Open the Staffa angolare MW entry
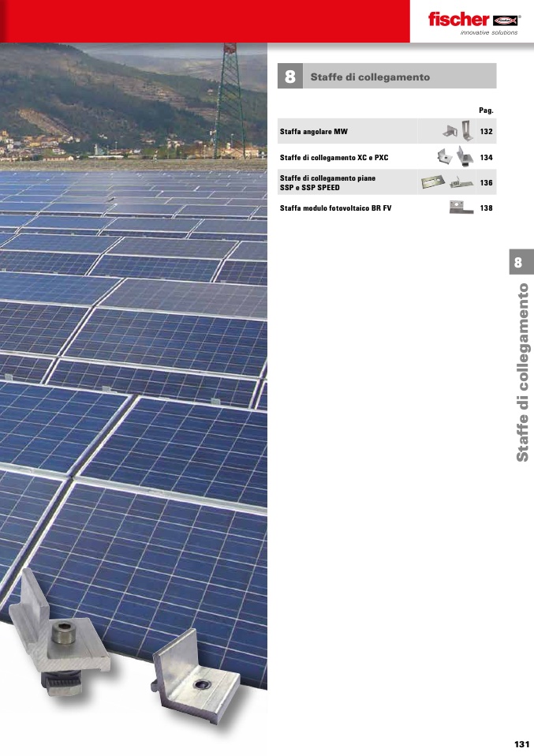 coord(314,132)
